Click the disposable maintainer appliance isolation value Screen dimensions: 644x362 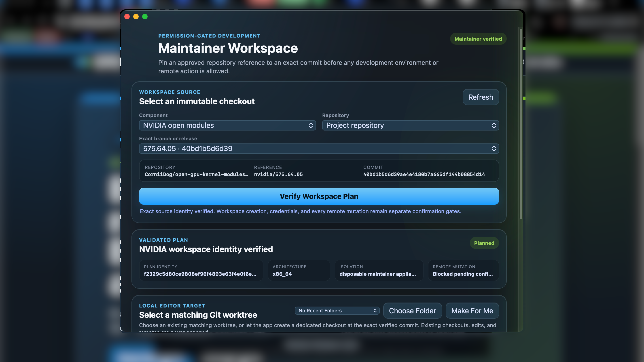pyautogui.click(x=377, y=274)
